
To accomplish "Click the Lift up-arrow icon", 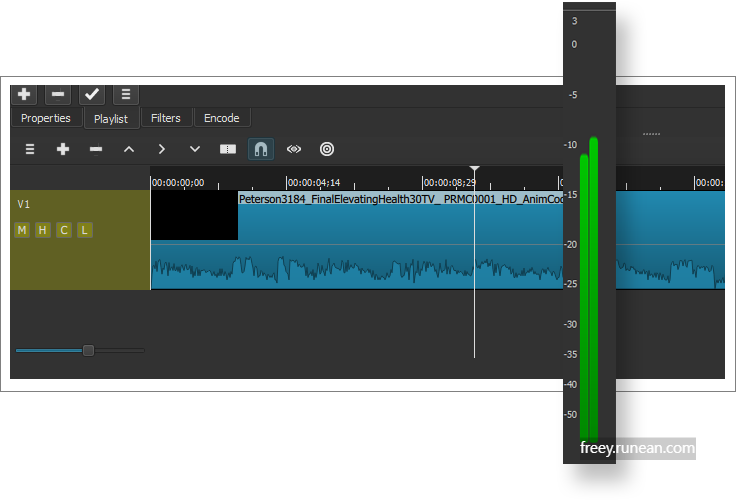I will pyautogui.click(x=129, y=149).
